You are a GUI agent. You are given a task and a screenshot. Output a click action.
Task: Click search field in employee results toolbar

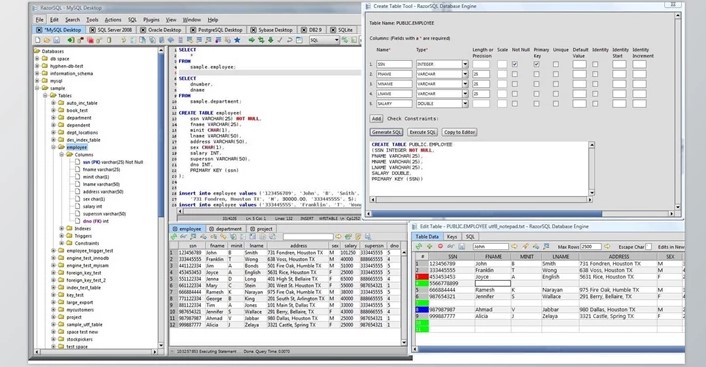click(x=308, y=236)
